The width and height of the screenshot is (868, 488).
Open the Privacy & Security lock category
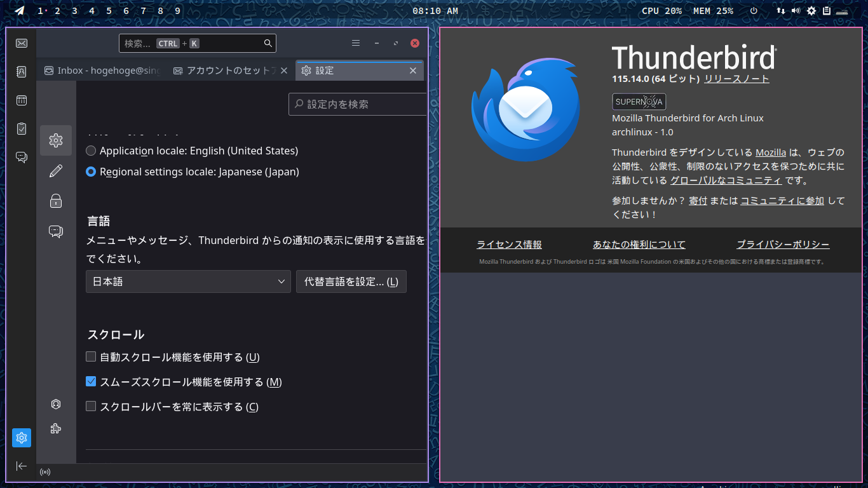point(56,201)
